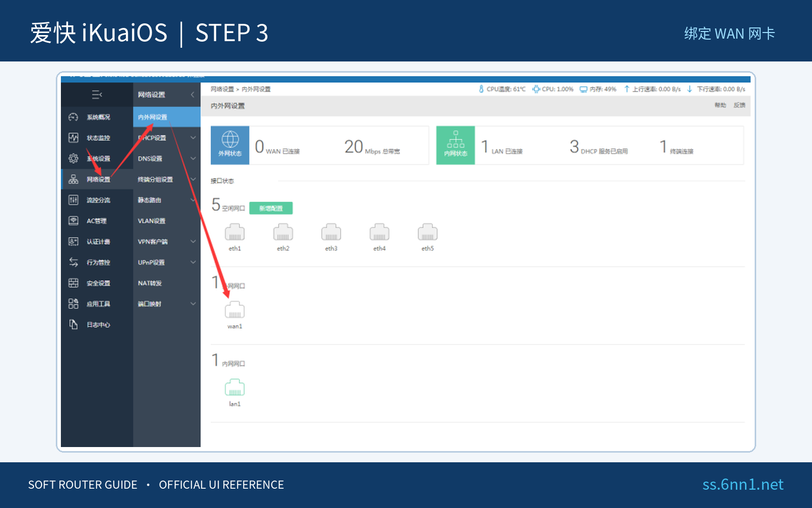Select the eth4 idle port icon
The image size is (812, 508).
coord(380,232)
